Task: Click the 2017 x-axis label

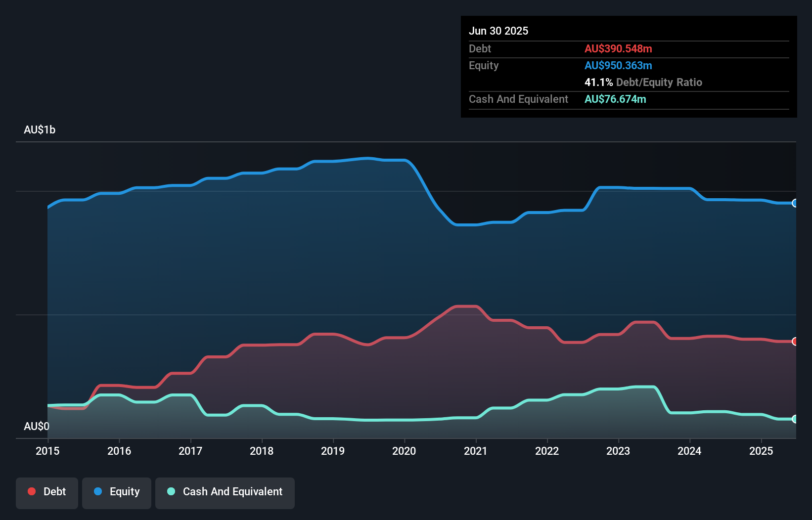Action: [190, 451]
